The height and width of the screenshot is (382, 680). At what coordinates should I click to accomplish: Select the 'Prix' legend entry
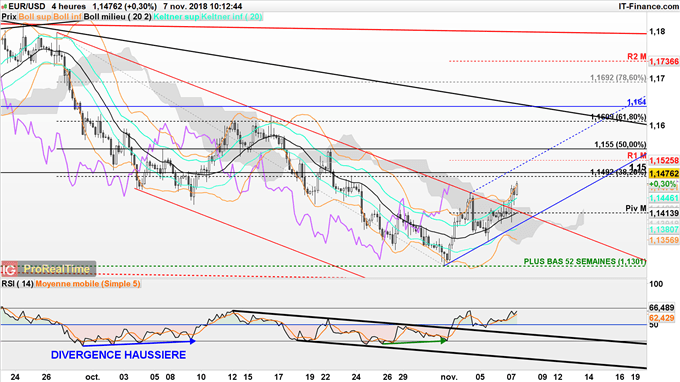click(9, 16)
